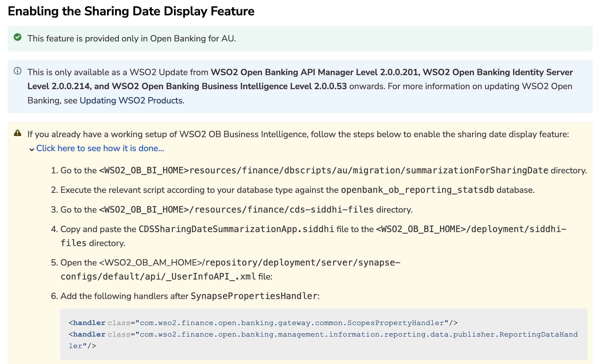Click the blue info circle icon

tap(17, 71)
